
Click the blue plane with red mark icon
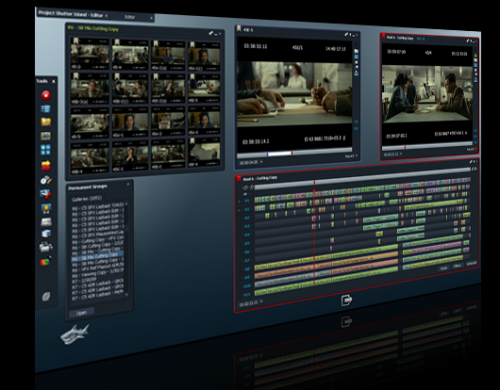click(46, 194)
